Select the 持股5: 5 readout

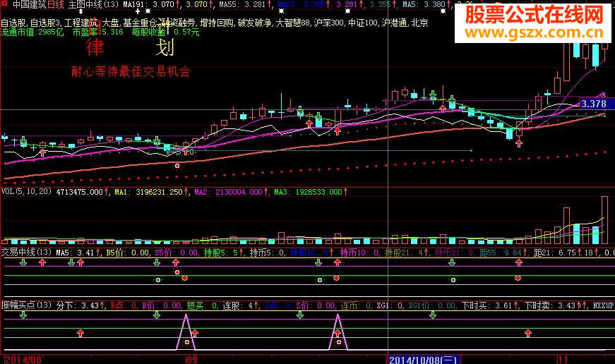coord(224,253)
